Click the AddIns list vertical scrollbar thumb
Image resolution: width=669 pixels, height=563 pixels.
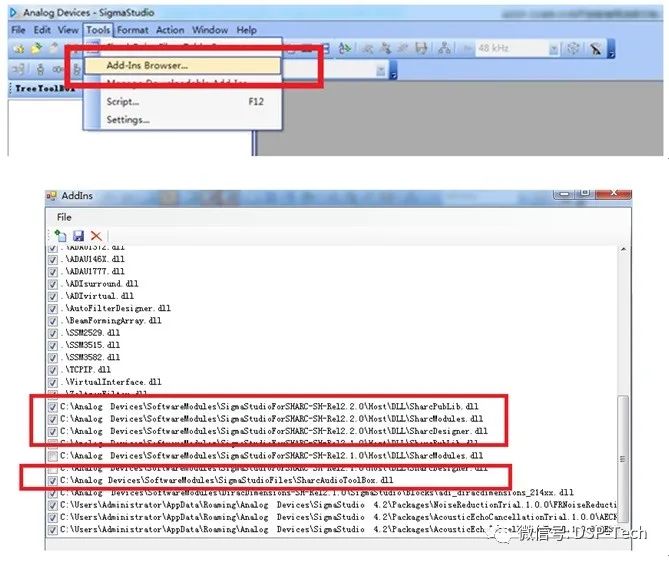tap(623, 459)
